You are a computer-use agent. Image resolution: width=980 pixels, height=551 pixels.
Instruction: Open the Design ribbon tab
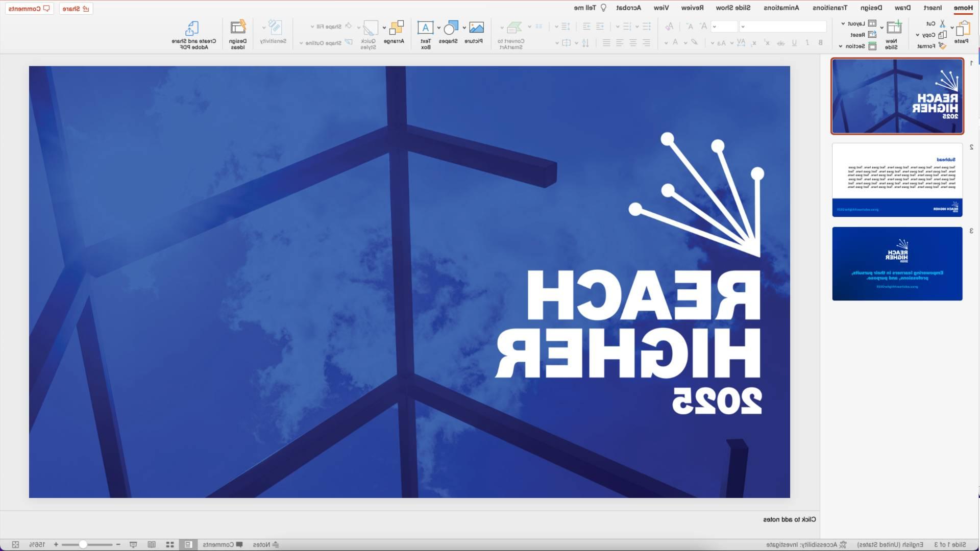point(871,8)
